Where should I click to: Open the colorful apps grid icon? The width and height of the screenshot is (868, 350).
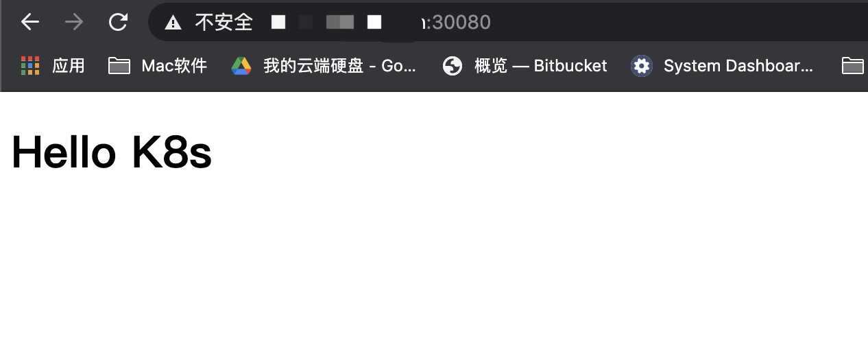point(30,66)
